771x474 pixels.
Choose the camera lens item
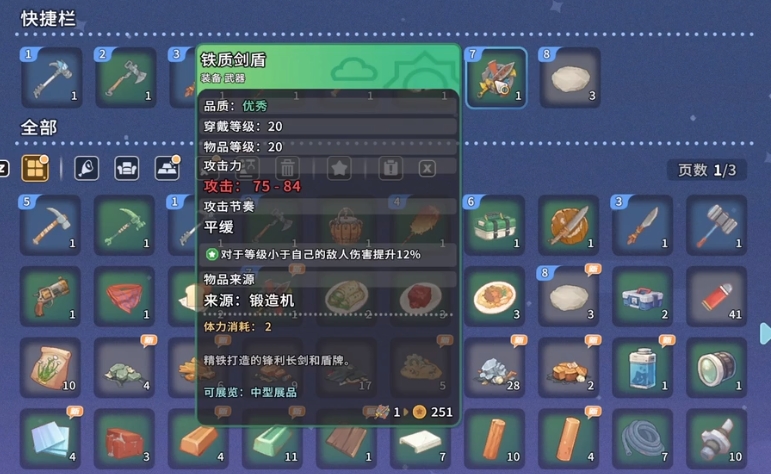point(716,368)
